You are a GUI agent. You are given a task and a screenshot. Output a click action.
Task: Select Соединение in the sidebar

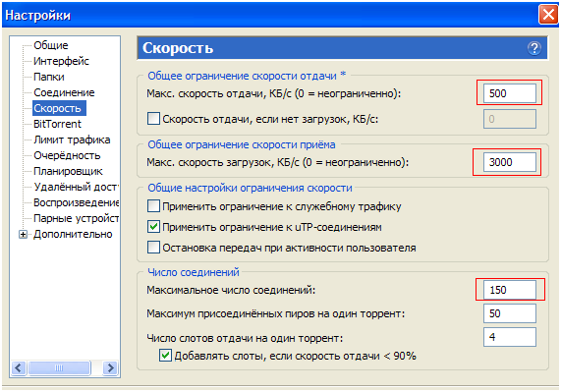(x=64, y=92)
